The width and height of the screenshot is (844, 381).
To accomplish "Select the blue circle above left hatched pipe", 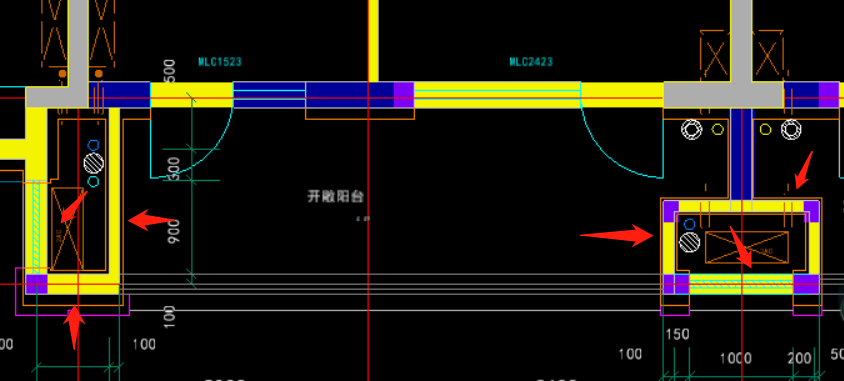I will (94, 145).
